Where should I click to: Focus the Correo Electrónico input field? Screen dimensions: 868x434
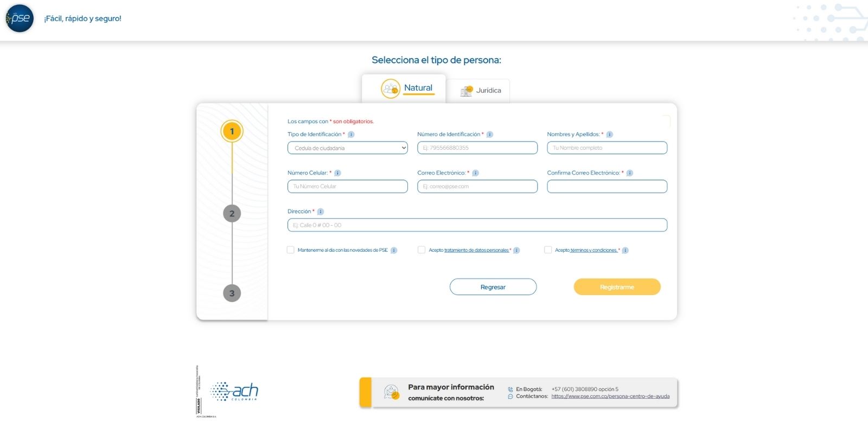point(477,186)
